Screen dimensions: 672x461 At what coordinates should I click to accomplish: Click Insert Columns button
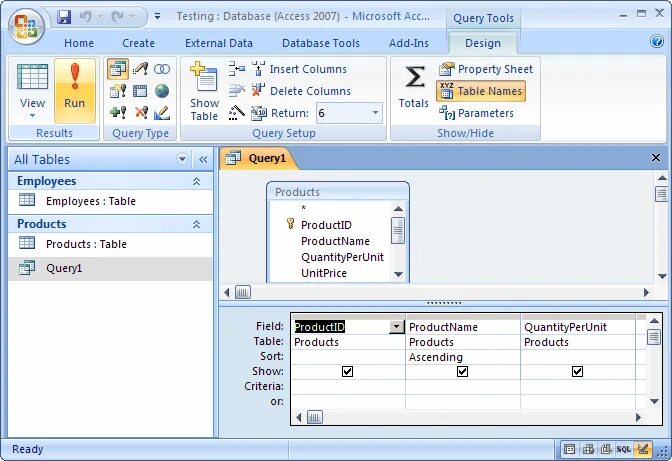tap(300, 69)
